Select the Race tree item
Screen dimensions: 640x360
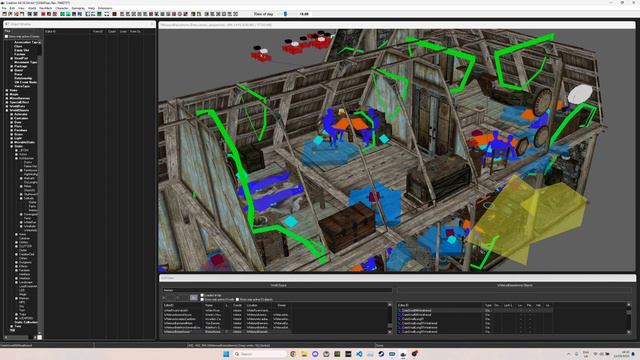pyautogui.click(x=18, y=74)
